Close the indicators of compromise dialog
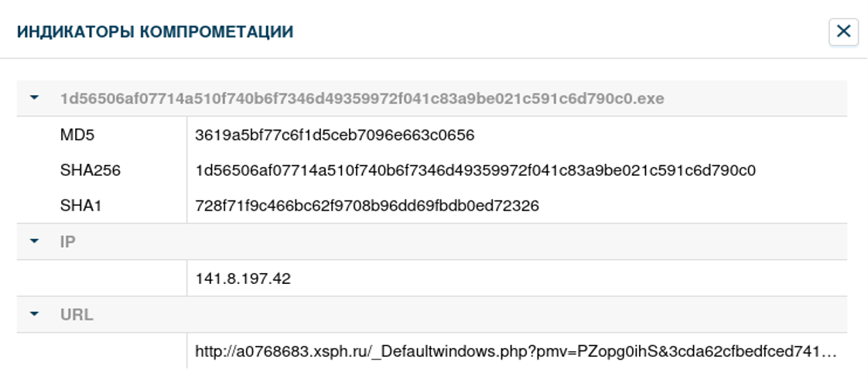This screenshot has width=868, height=383. (x=843, y=32)
